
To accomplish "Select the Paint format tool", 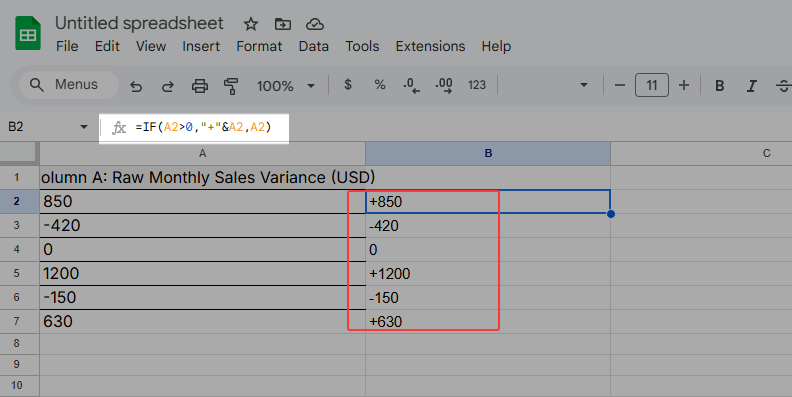I will click(x=231, y=86).
